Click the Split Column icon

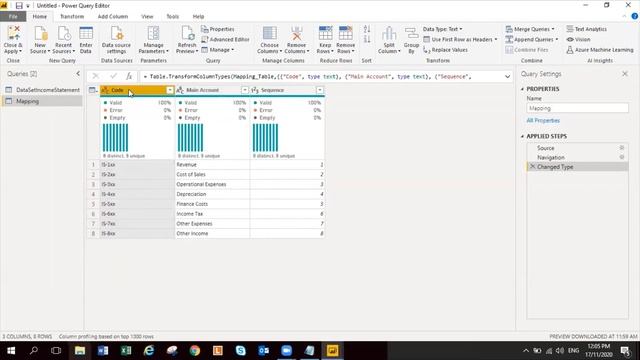click(x=389, y=33)
